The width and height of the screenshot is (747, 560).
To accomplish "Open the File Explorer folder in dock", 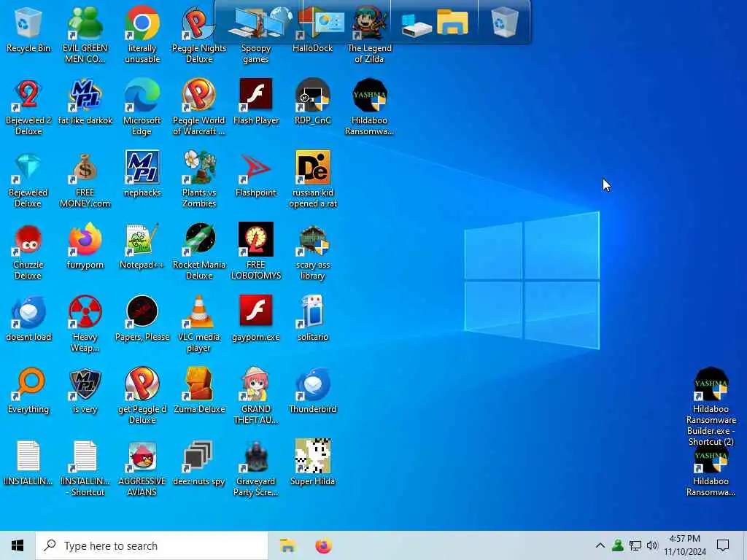I will point(452,22).
